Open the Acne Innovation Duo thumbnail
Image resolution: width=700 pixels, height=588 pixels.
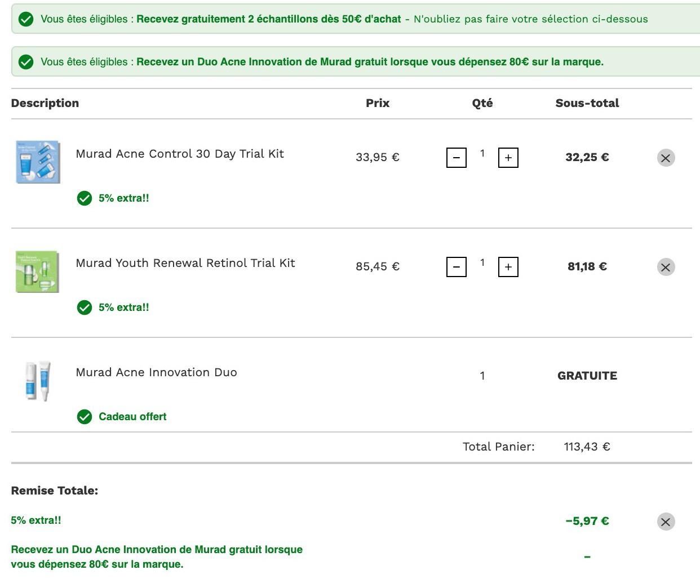click(37, 381)
